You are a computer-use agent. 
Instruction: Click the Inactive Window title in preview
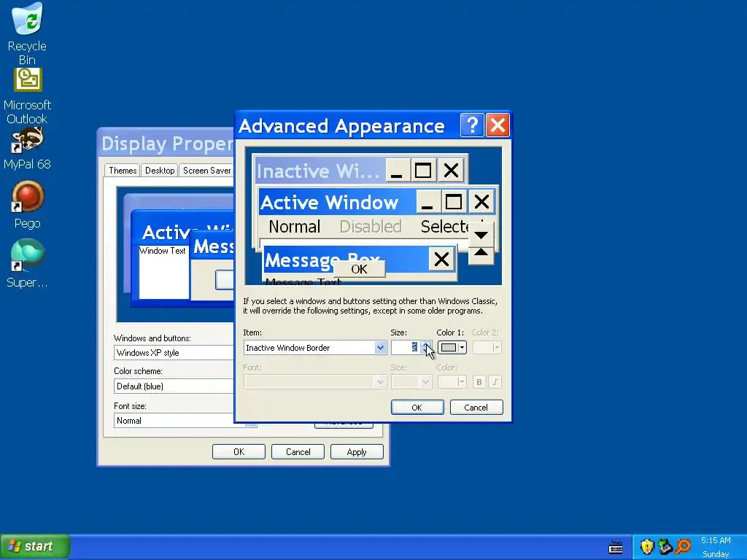click(x=318, y=171)
